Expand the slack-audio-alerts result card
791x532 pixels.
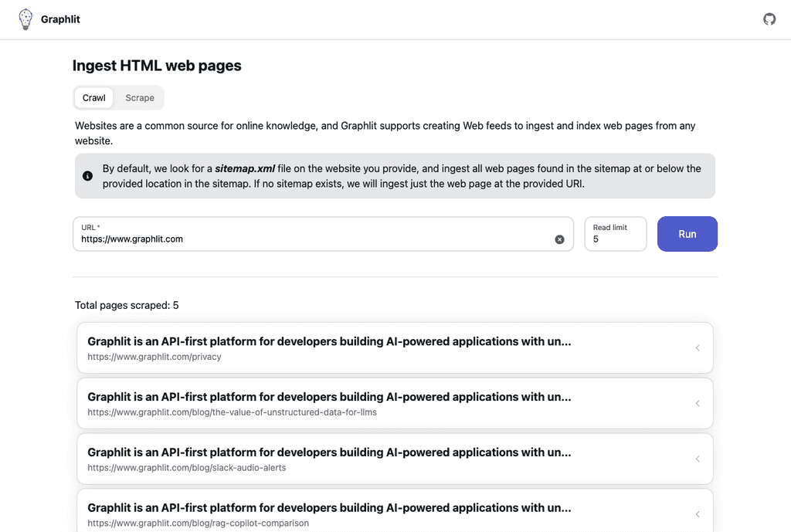(x=698, y=459)
